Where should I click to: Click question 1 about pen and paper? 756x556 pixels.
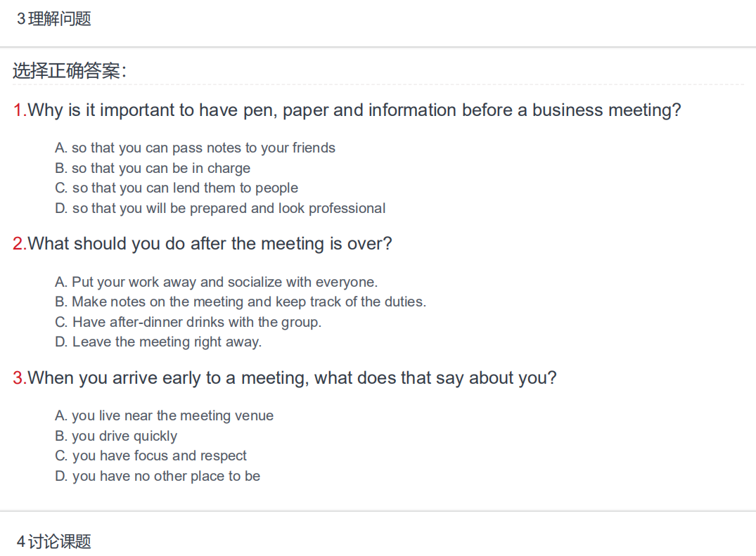point(347,110)
